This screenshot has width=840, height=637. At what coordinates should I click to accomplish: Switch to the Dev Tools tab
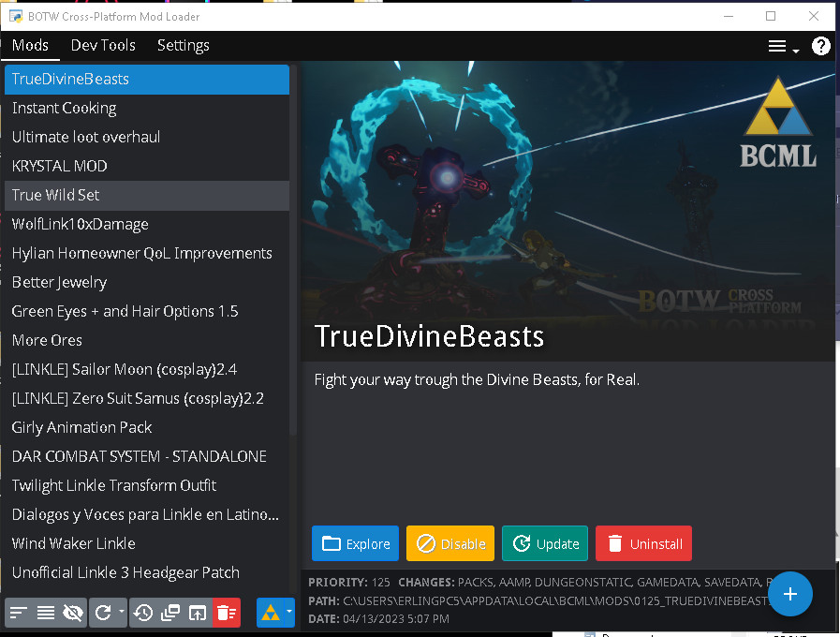(x=103, y=45)
